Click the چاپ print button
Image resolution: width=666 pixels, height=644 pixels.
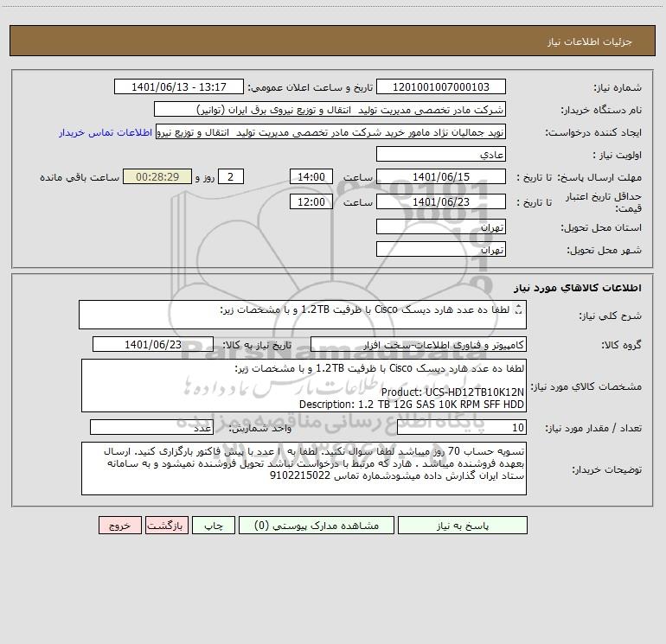[214, 526]
